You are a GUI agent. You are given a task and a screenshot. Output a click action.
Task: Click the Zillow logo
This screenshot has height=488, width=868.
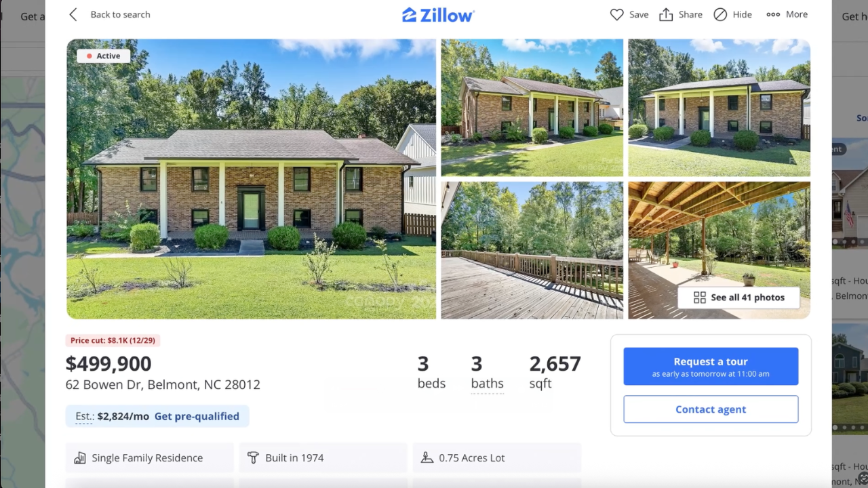(438, 14)
